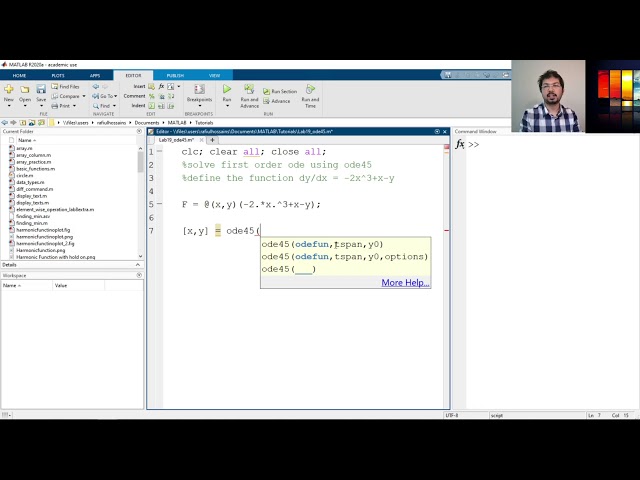Open the New dropdown arrow
The image size is (640, 480).
pos(9,106)
